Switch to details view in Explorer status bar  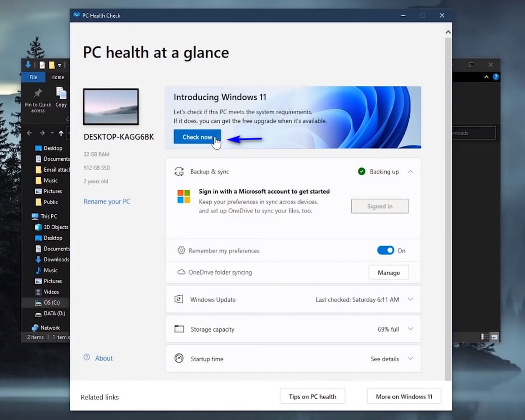click(485, 337)
